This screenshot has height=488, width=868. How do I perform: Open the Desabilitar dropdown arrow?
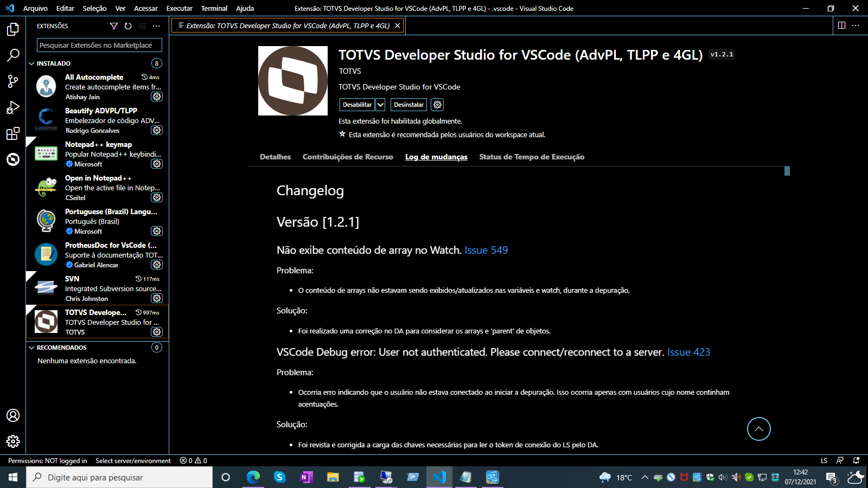pyautogui.click(x=380, y=104)
